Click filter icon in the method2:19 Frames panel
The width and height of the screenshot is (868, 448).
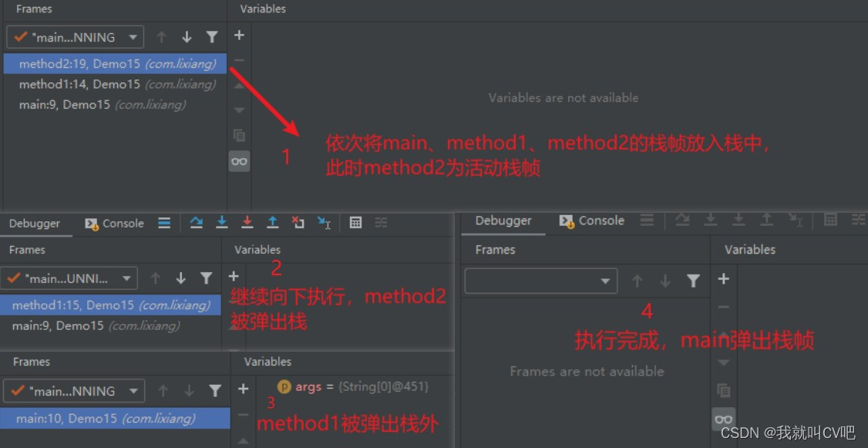coord(212,37)
